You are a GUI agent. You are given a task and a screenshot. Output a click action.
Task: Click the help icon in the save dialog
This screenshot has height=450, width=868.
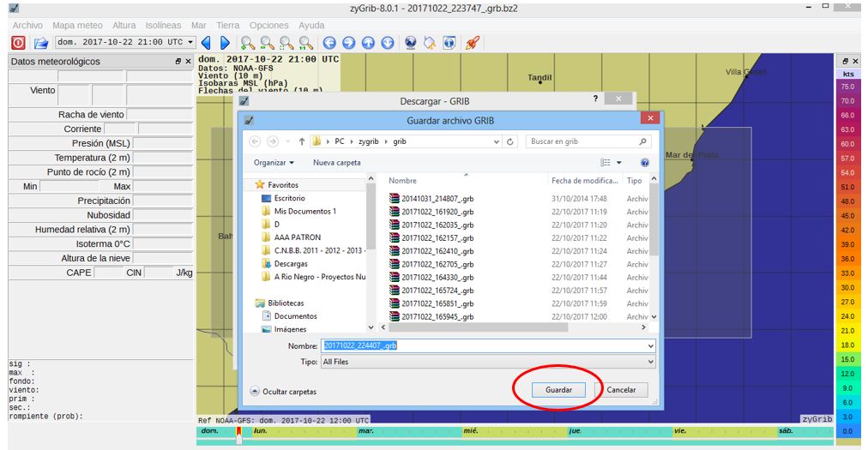pos(644,162)
